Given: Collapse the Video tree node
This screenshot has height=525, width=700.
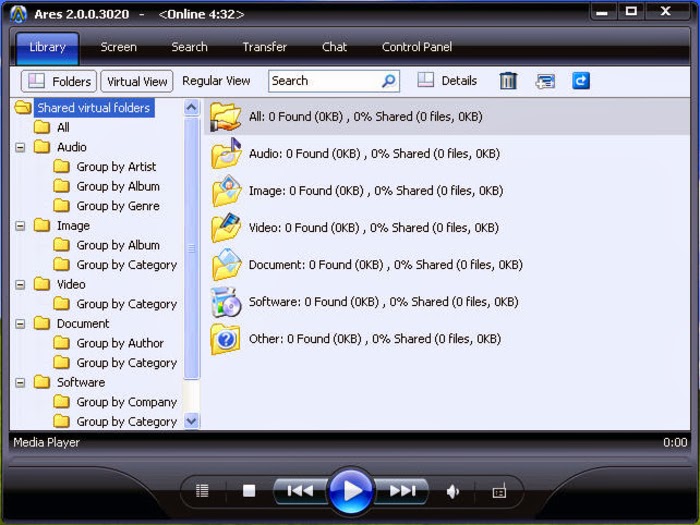Looking at the screenshot, I should [20, 284].
